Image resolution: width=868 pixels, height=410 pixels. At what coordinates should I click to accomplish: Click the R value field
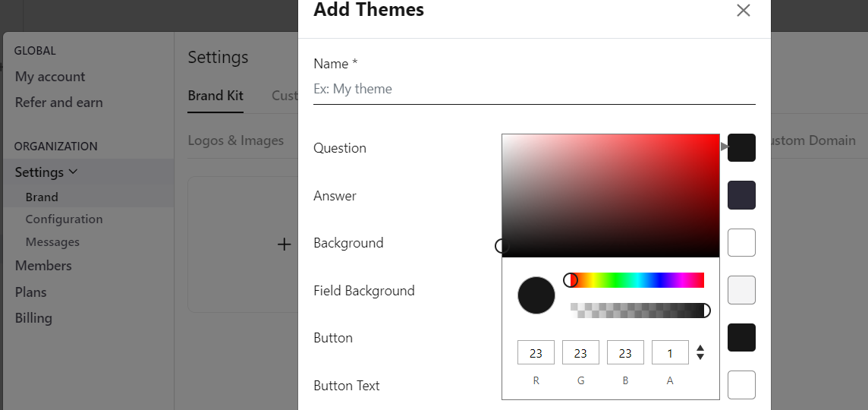(x=536, y=352)
